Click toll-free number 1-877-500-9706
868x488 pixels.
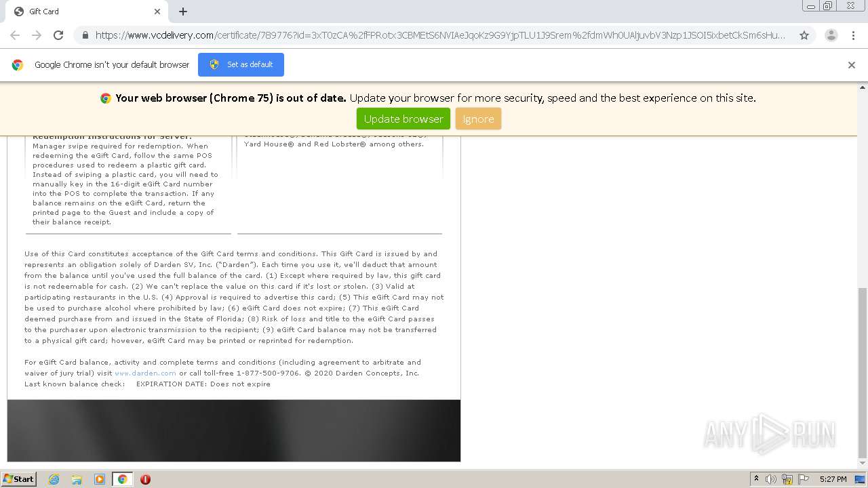pyautogui.click(x=268, y=373)
